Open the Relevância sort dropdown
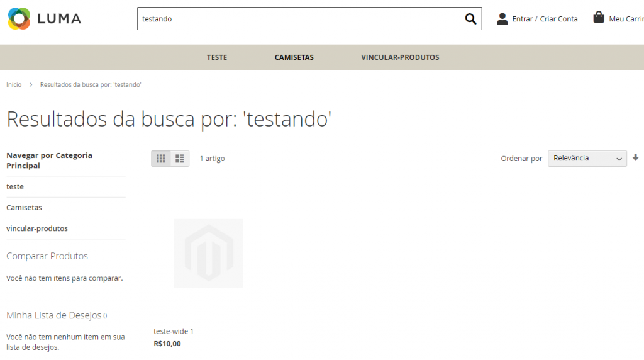 coord(587,159)
